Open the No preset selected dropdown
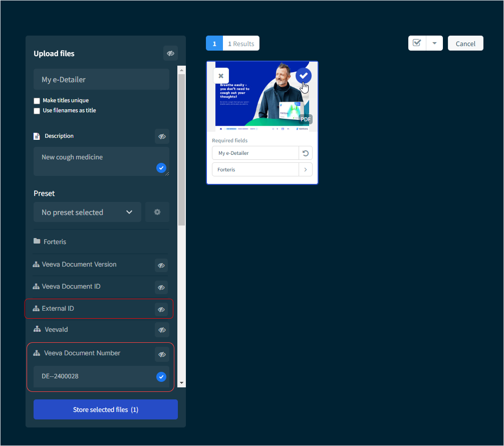Image resolution: width=504 pixels, height=446 pixels. [87, 212]
